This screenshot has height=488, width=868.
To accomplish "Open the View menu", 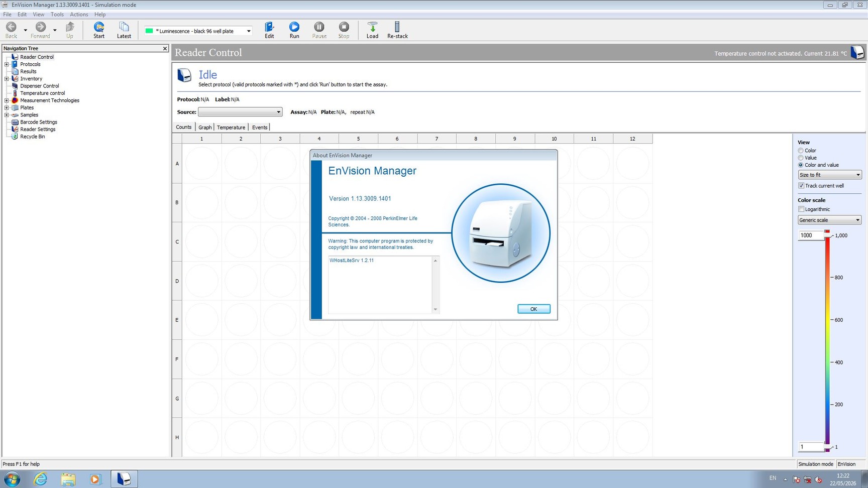I will point(39,15).
